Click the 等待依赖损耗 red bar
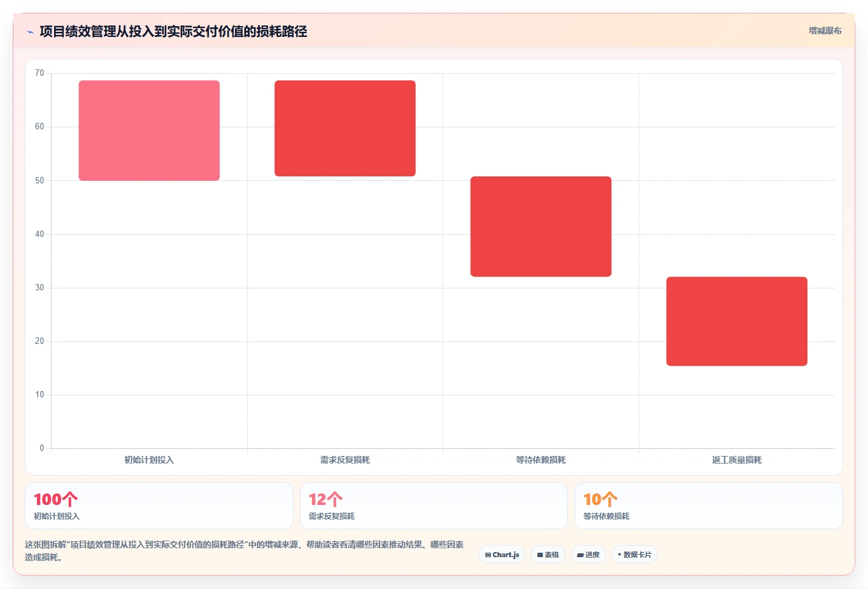This screenshot has height=589, width=868. [x=541, y=227]
